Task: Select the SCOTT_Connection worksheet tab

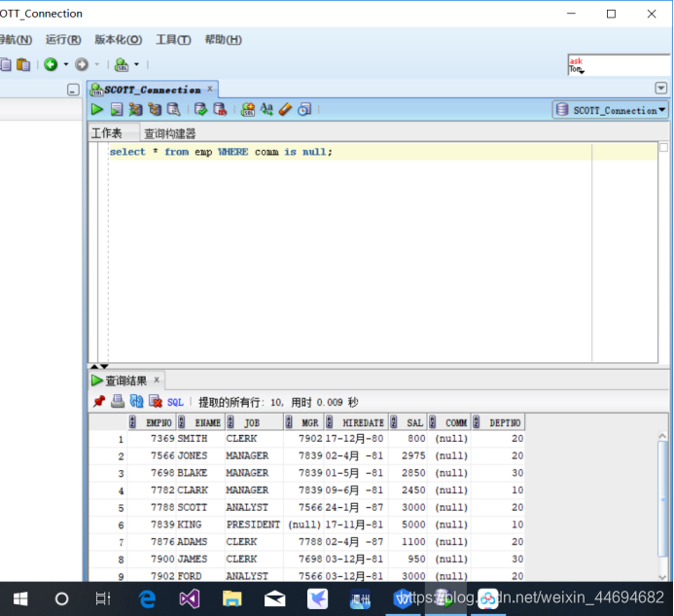Action: tap(152, 90)
